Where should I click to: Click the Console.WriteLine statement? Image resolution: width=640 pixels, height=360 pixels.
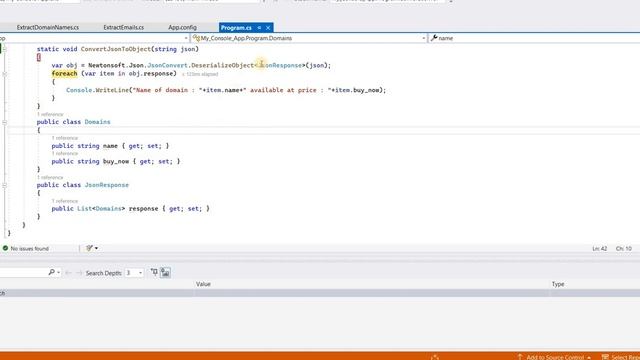[x=226, y=90]
